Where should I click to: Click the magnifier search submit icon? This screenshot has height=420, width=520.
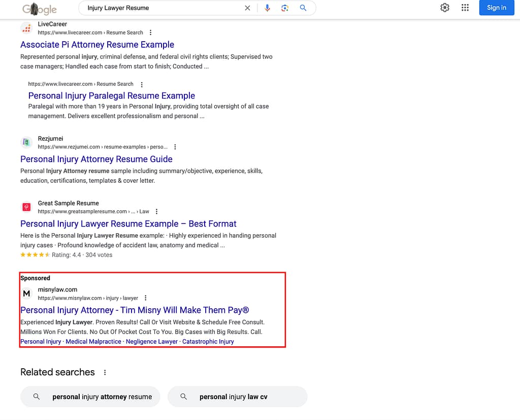(x=303, y=8)
